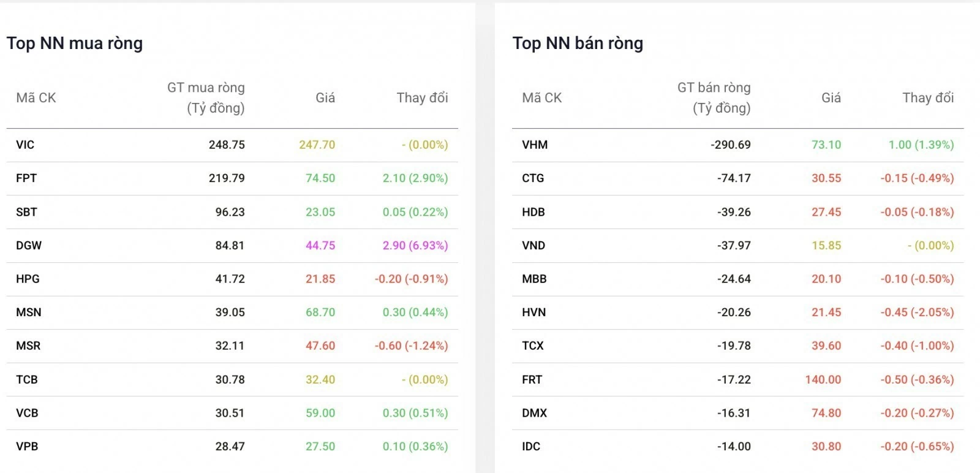The height and width of the screenshot is (473, 980).
Task: Click the VHM price 73.10
Action: pos(826,145)
